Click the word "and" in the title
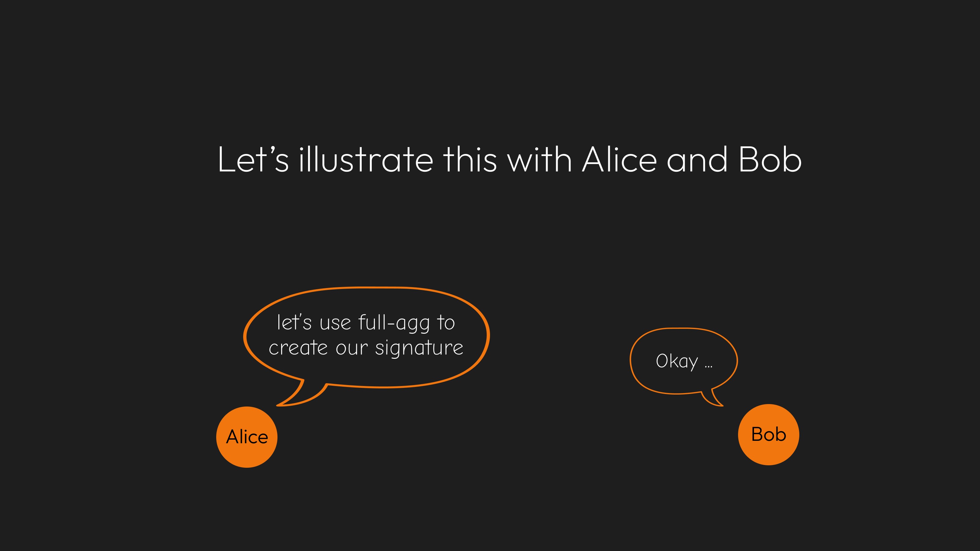This screenshot has height=551, width=980. click(697, 160)
